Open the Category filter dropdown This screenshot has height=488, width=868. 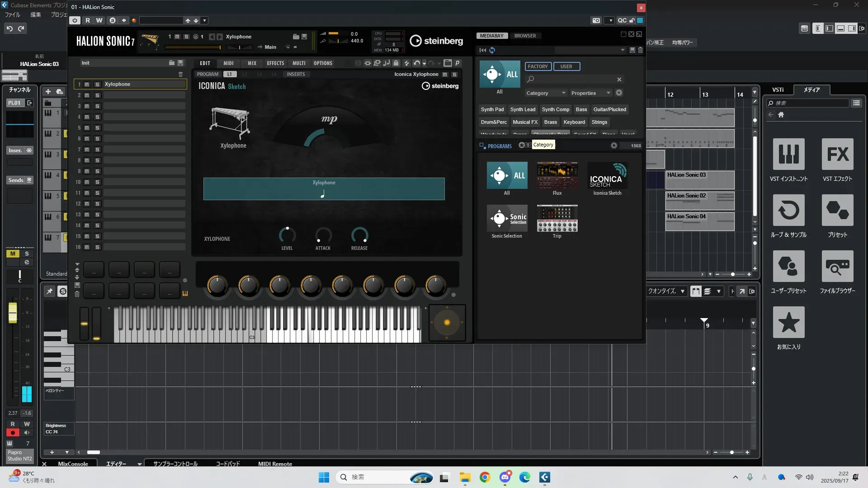[545, 93]
